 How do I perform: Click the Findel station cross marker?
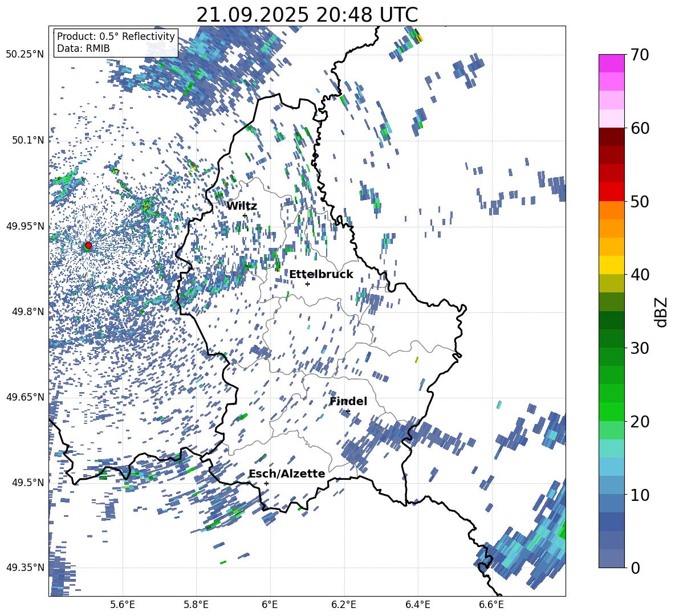tap(348, 411)
